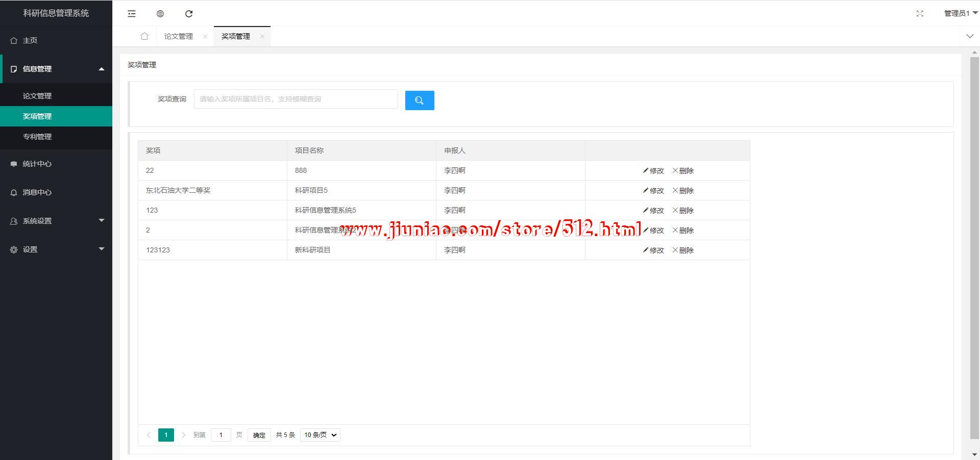This screenshot has width=980, height=460.
Task: Click page 1 in pagination
Action: (166, 435)
